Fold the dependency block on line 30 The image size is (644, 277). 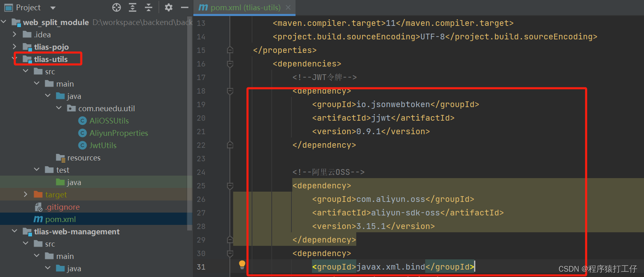point(230,253)
